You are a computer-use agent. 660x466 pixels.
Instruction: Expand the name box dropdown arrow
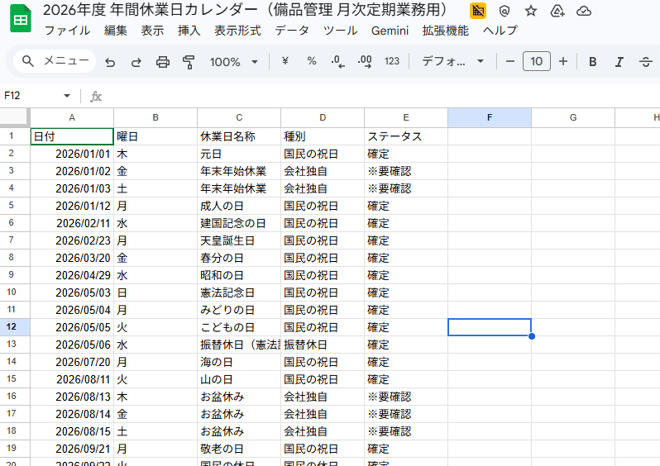(67, 96)
